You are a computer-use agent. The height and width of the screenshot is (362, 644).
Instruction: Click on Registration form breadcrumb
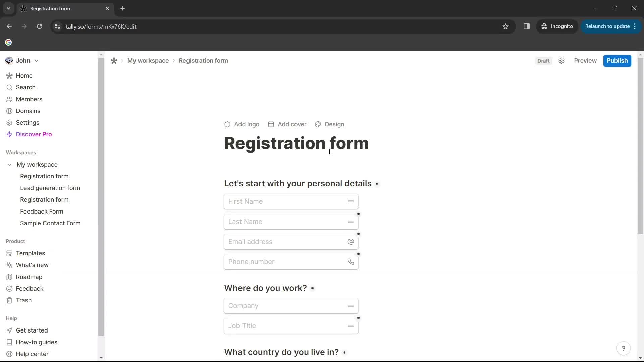pyautogui.click(x=203, y=61)
